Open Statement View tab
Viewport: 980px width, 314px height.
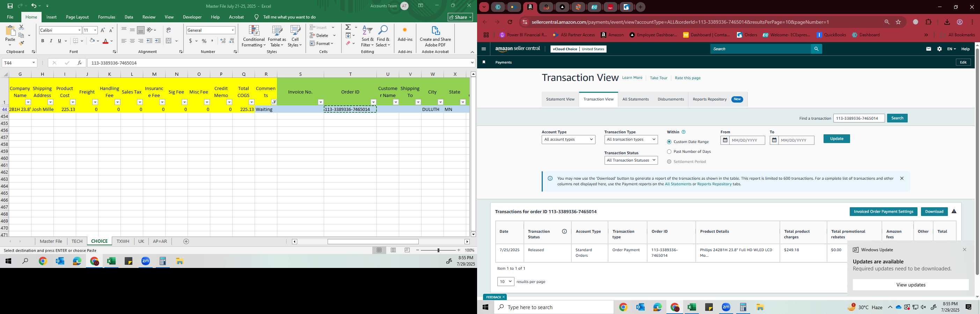[x=560, y=99]
